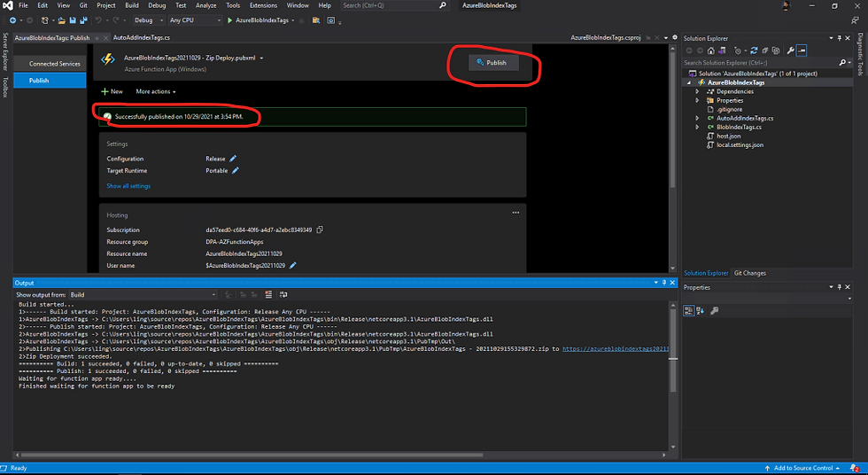Open the Any CPU platform dropdown

click(195, 20)
